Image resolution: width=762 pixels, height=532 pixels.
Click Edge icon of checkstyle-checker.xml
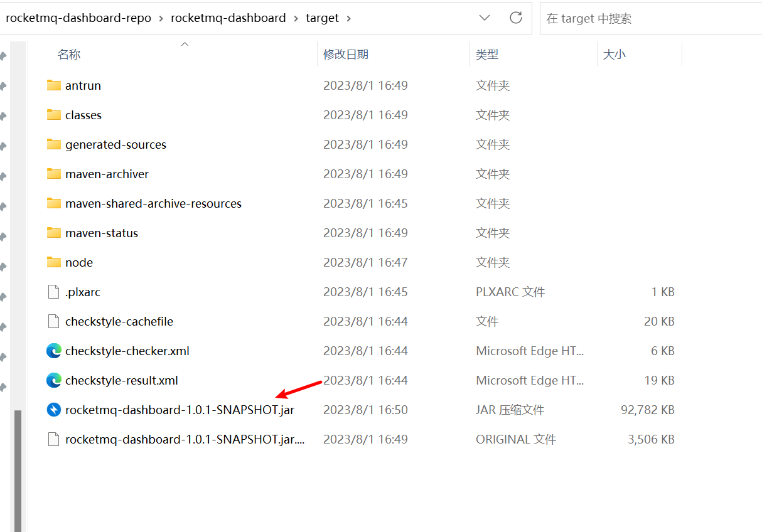54,351
